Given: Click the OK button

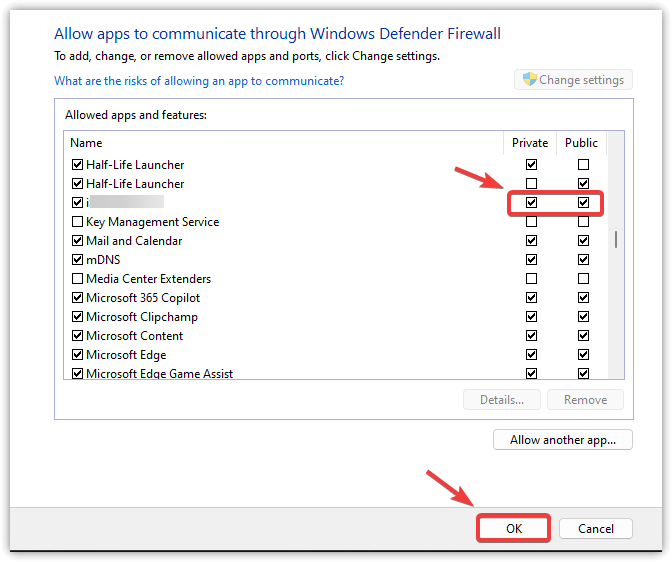Looking at the screenshot, I should coord(514,528).
